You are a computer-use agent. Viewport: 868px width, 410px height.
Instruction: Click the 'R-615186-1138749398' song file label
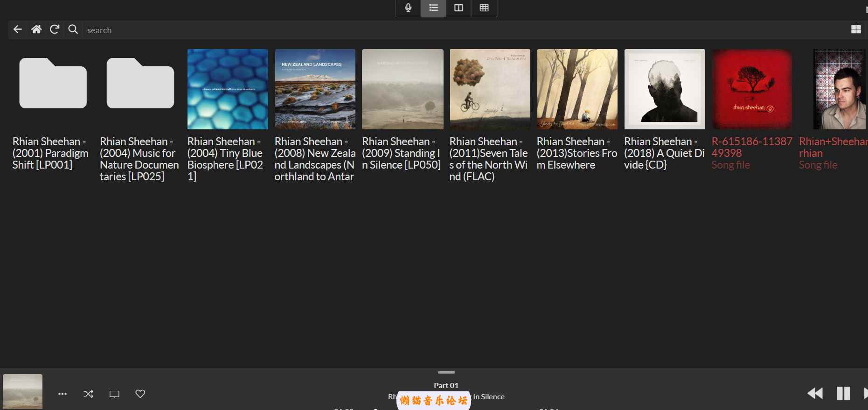pos(752,147)
